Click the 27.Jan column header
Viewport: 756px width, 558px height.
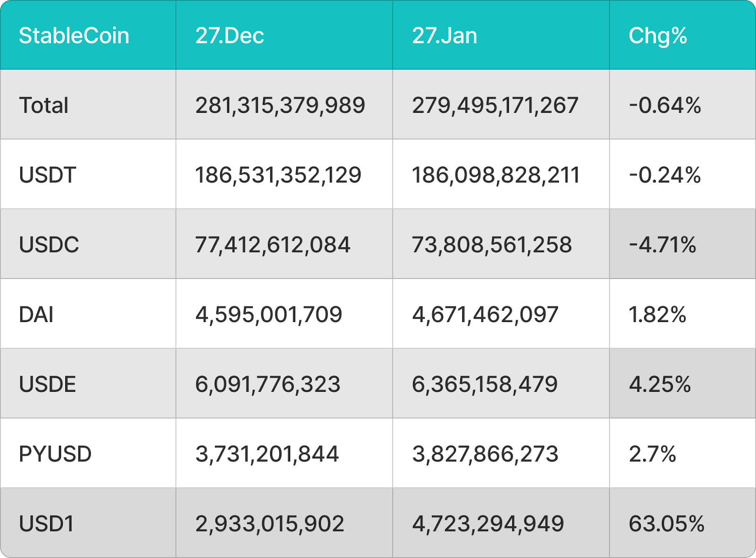444,36
